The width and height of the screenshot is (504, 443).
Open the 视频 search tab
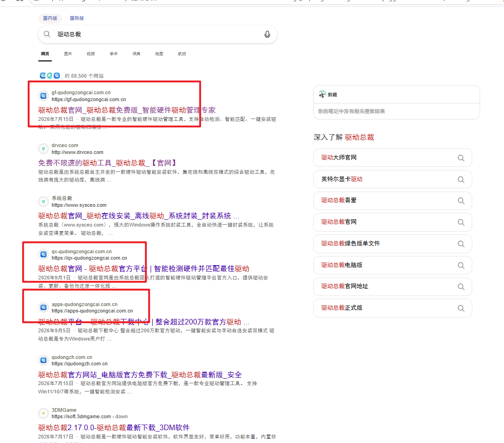point(91,54)
